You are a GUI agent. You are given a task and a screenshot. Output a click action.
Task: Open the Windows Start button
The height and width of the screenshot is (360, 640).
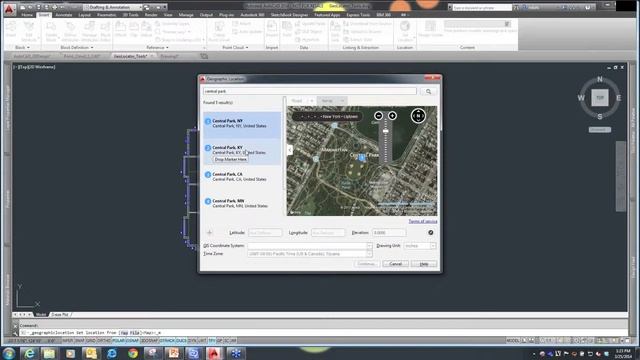click(x=9, y=353)
